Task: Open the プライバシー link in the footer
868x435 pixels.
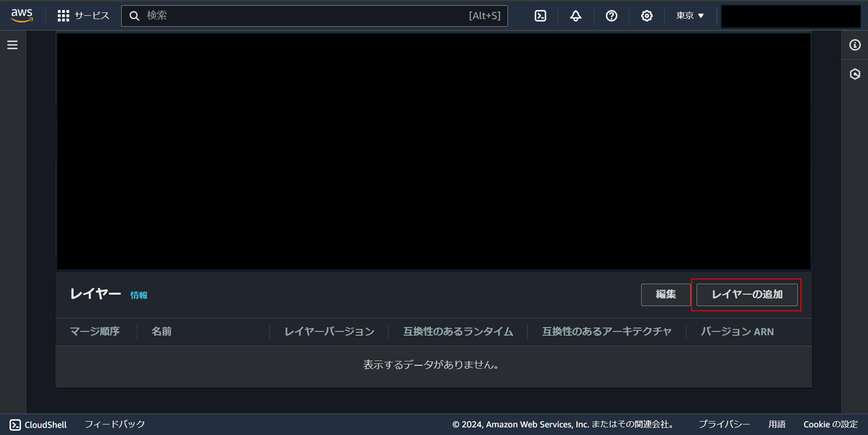Action: click(x=725, y=425)
